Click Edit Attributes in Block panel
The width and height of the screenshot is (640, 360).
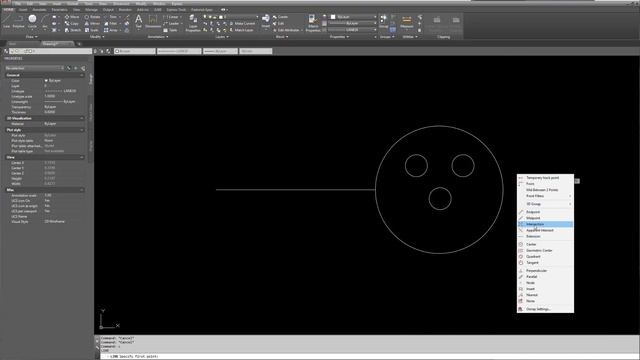pos(286,30)
